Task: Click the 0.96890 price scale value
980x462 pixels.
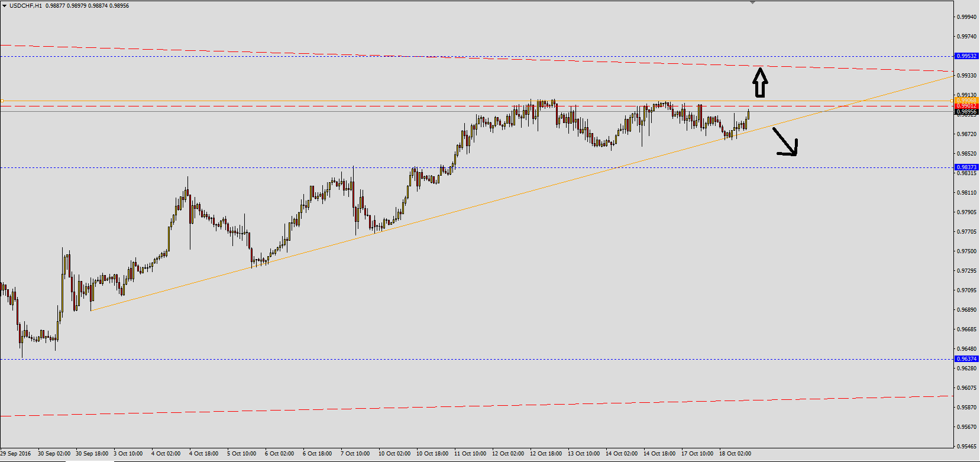Action: coord(967,310)
